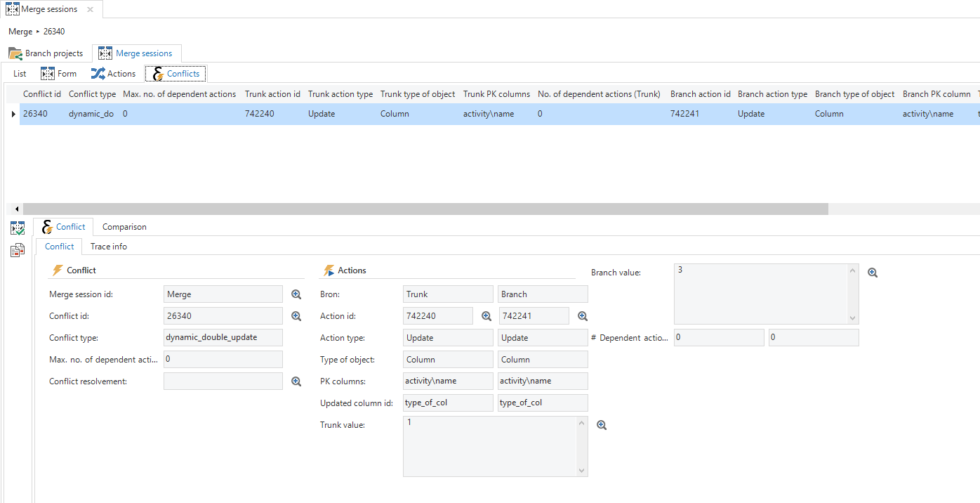Click the magnifier next to Trunk action id 742240
Image resolution: width=980 pixels, height=503 pixels.
click(486, 317)
